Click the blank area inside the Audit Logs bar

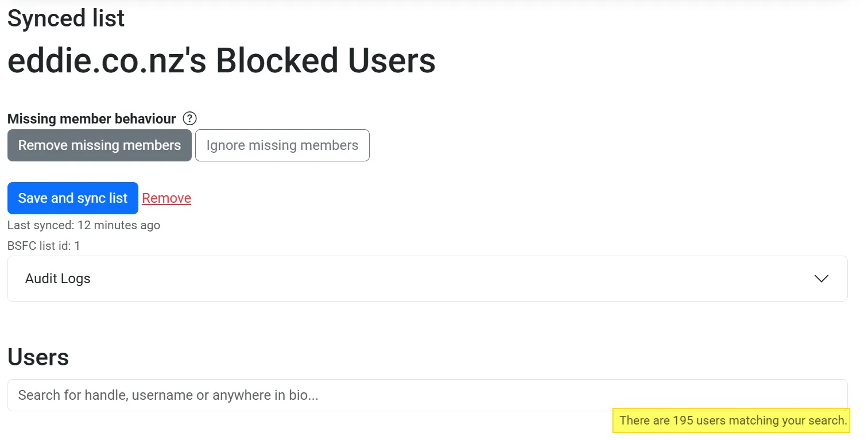pos(459,279)
